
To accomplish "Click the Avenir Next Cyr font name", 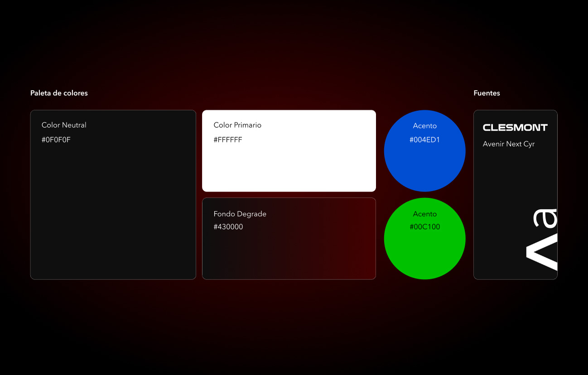I will pos(509,144).
